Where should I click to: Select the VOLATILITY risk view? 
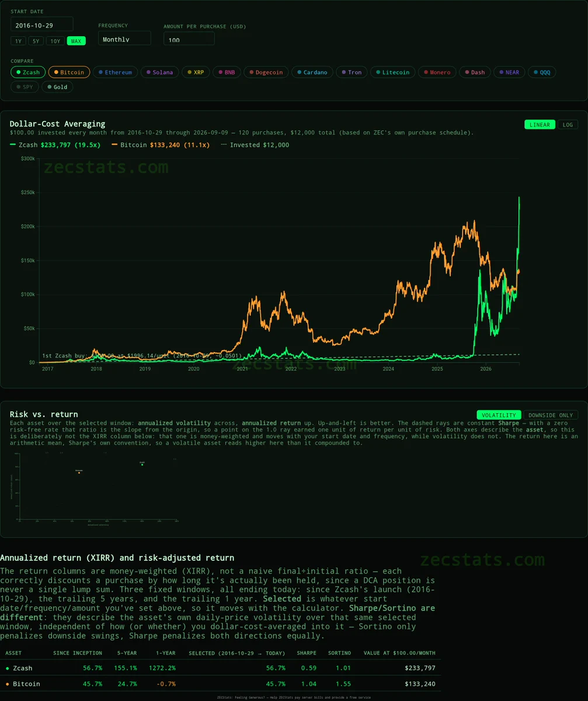click(499, 415)
